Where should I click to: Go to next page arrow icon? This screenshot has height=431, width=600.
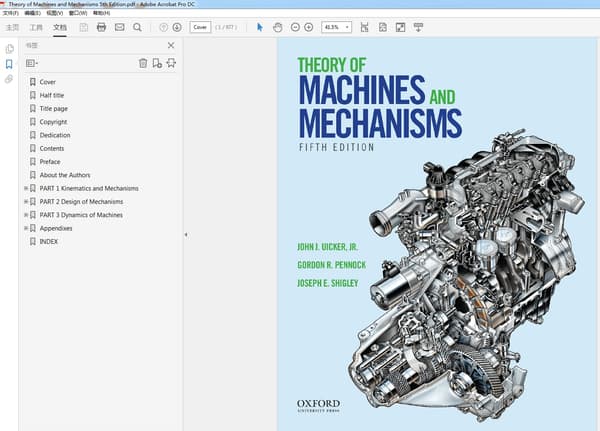(177, 27)
